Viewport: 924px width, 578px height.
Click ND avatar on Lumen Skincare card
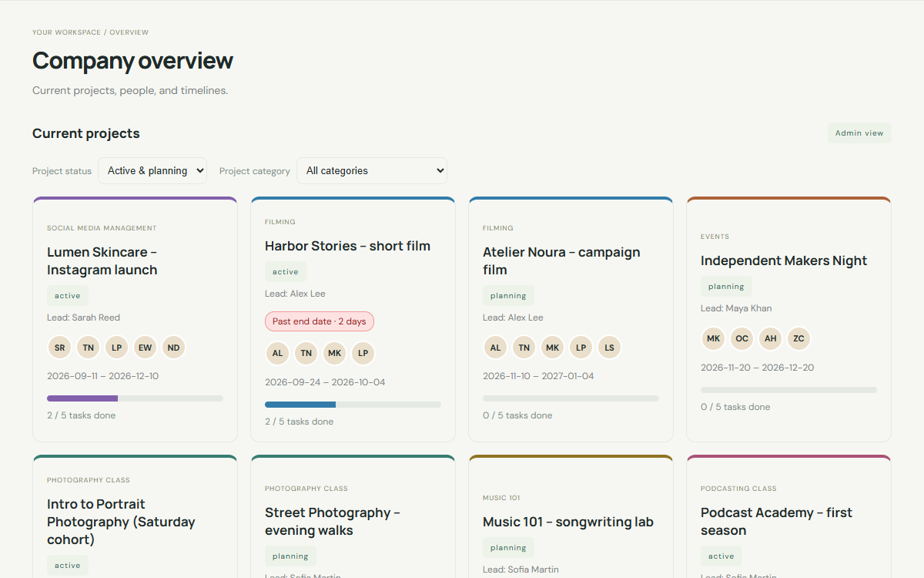point(174,348)
